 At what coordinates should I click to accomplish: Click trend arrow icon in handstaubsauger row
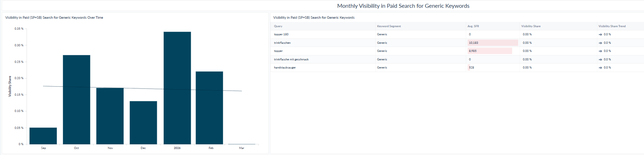(600, 68)
